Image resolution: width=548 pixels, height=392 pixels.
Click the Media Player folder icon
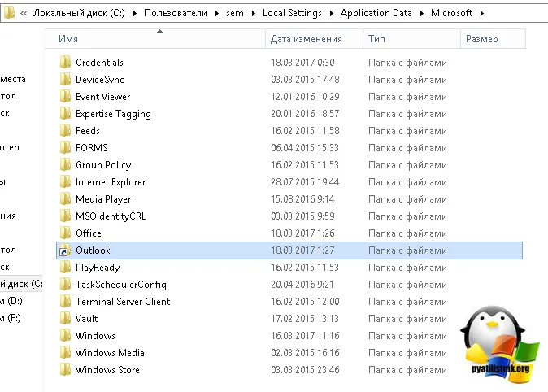(x=65, y=199)
